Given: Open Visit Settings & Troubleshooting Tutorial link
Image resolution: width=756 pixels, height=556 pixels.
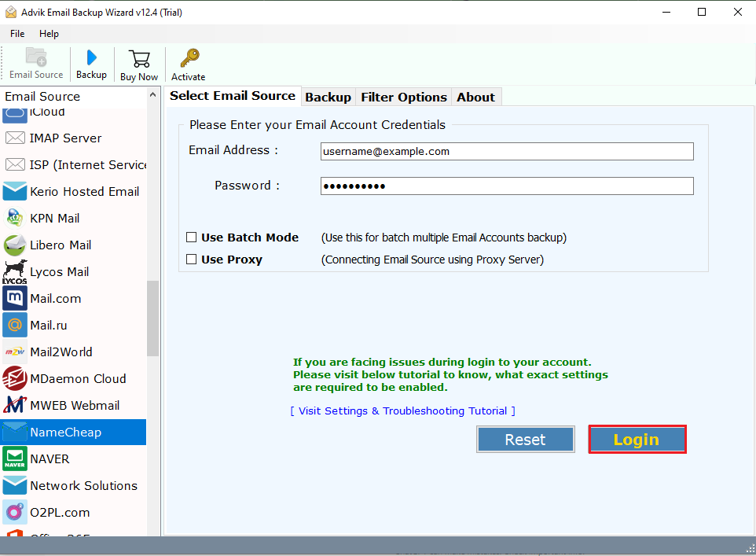Looking at the screenshot, I should 403,411.
